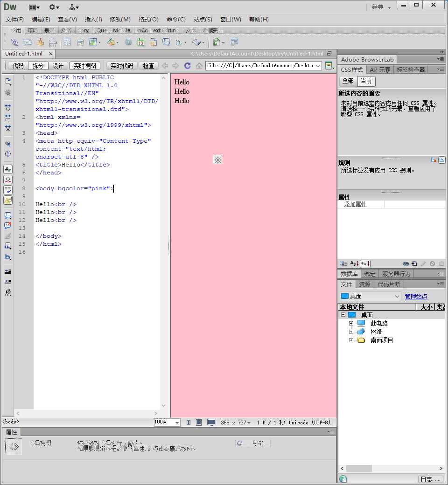Viewport: 448px width, 485px height.
Task: Create new CSS rule icon
Action: (414, 263)
